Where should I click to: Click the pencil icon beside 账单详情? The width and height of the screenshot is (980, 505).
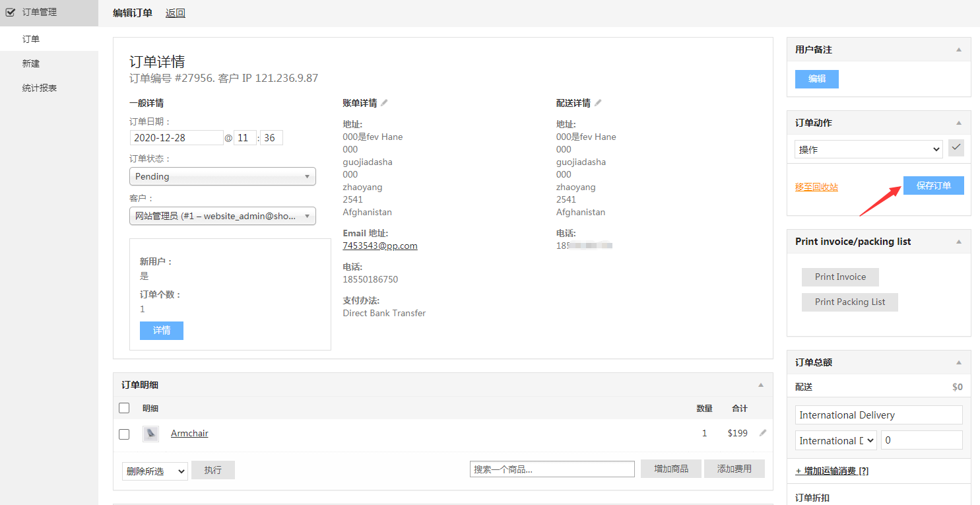pos(385,103)
